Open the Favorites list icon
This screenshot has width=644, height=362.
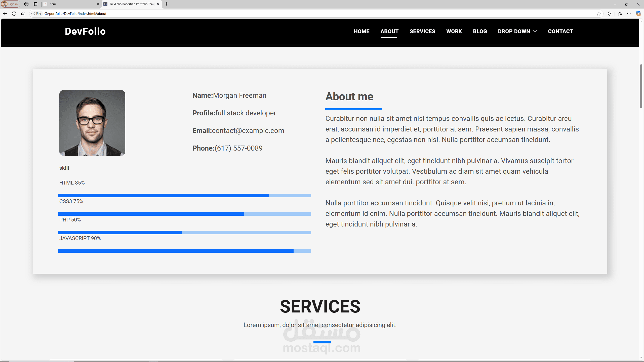click(620, 14)
